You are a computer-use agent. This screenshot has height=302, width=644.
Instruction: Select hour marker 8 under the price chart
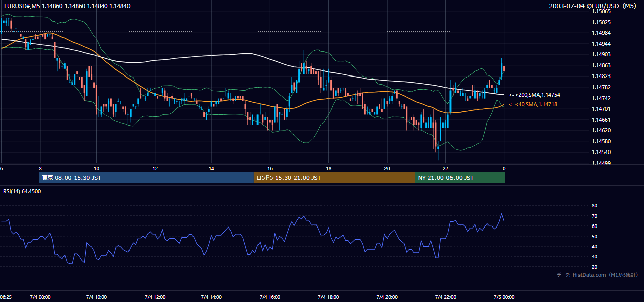click(40, 169)
